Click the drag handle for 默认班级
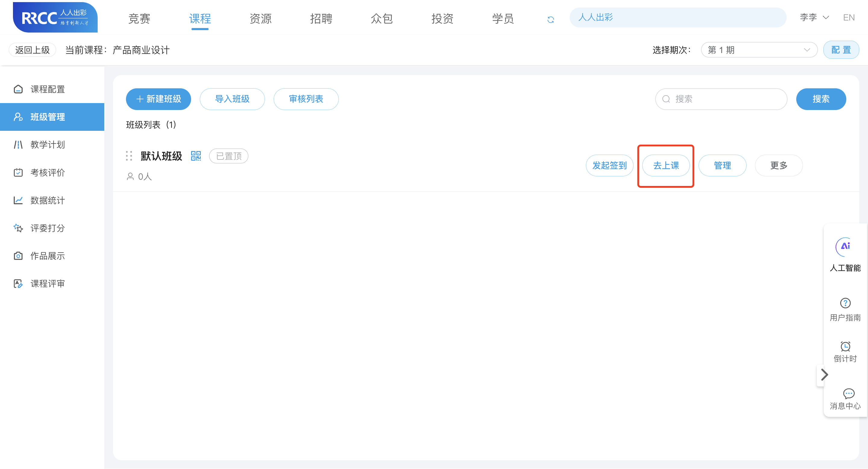 pos(129,156)
